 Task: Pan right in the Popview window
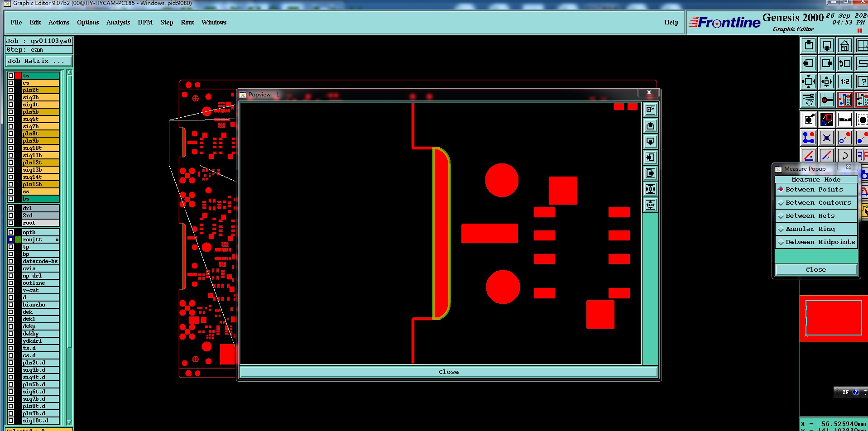pyautogui.click(x=650, y=173)
